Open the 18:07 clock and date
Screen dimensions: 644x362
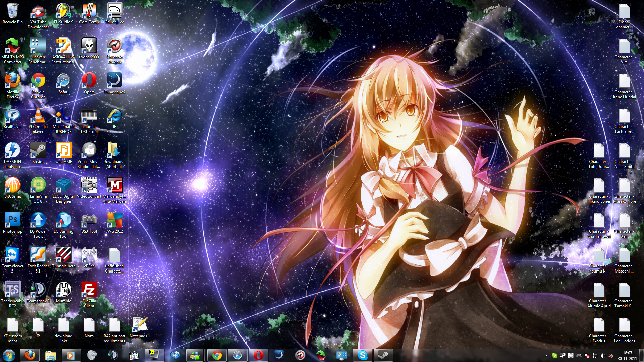click(x=627, y=355)
